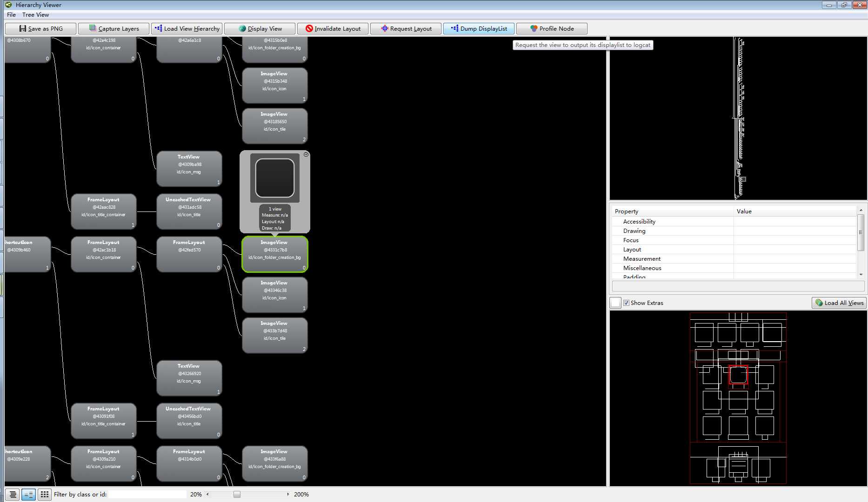Screen dimensions: 868x502
Task: Click the Save as PNG toolbar button
Action: (40, 29)
